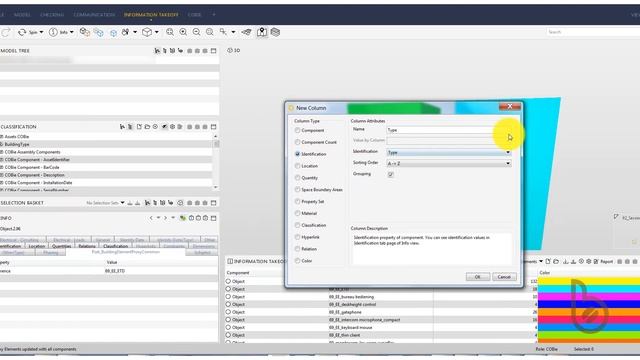Viewport: 640px width, 360px height.
Task: Click the overlapping boxes icon after Info
Action: 84,32
